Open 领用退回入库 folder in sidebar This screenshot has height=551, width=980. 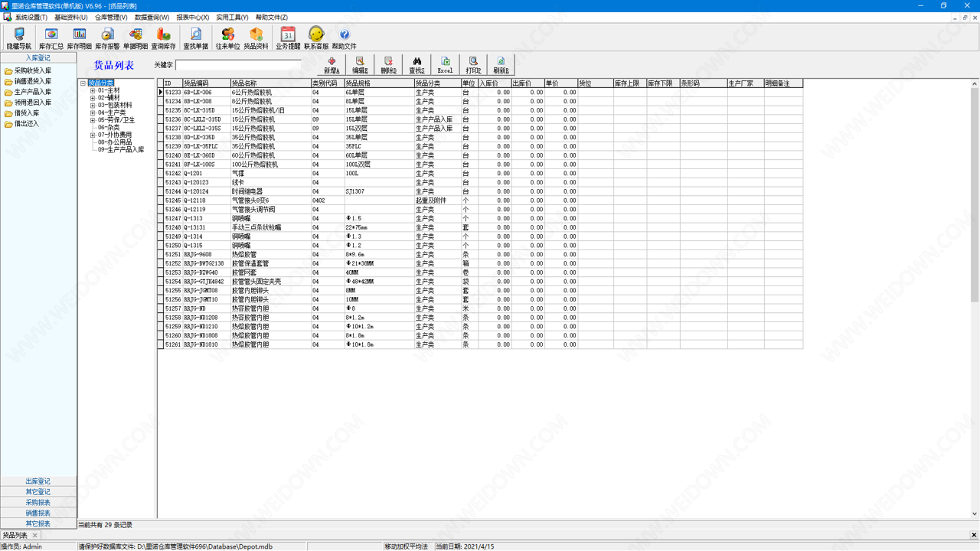[x=29, y=103]
